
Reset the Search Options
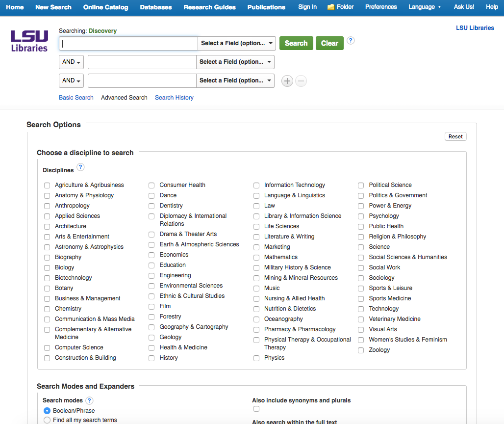[x=455, y=136]
